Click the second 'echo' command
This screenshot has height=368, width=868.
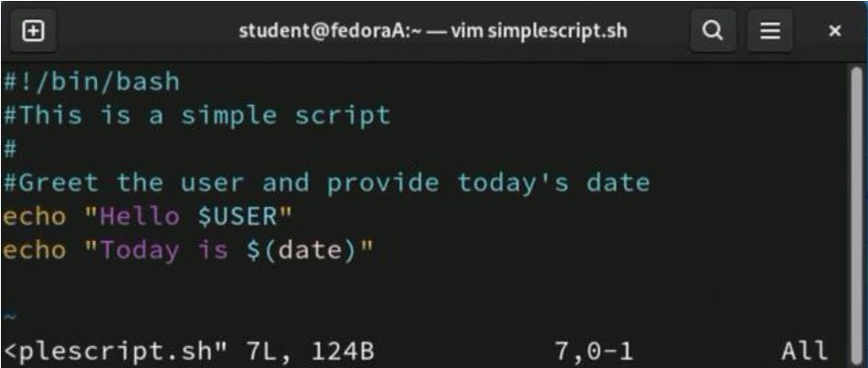click(33, 249)
